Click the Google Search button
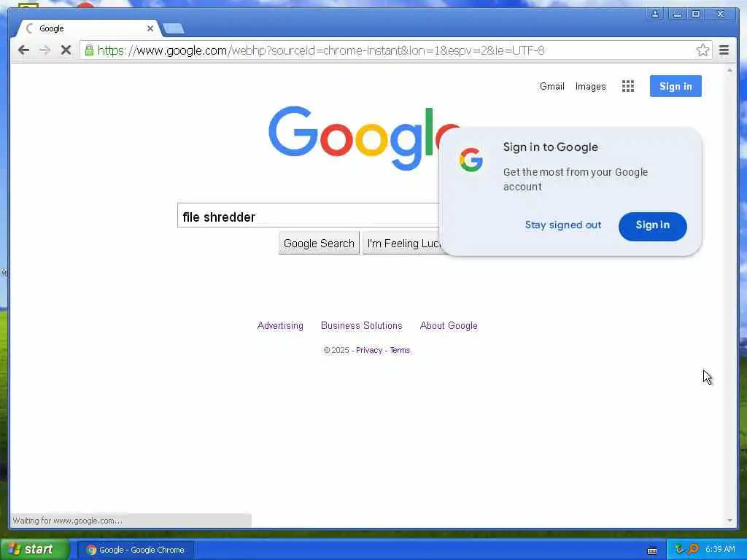Image resolution: width=747 pixels, height=560 pixels. 319,244
